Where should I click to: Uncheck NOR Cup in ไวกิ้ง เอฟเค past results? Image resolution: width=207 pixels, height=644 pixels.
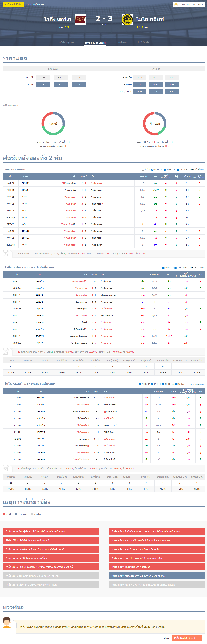pyautogui.click(x=176, y=268)
